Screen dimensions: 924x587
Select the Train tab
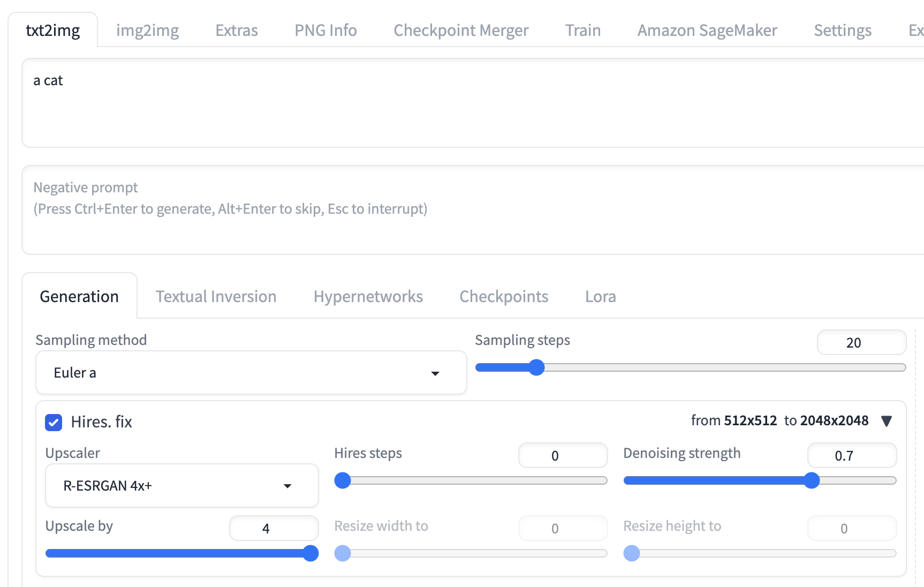click(582, 31)
